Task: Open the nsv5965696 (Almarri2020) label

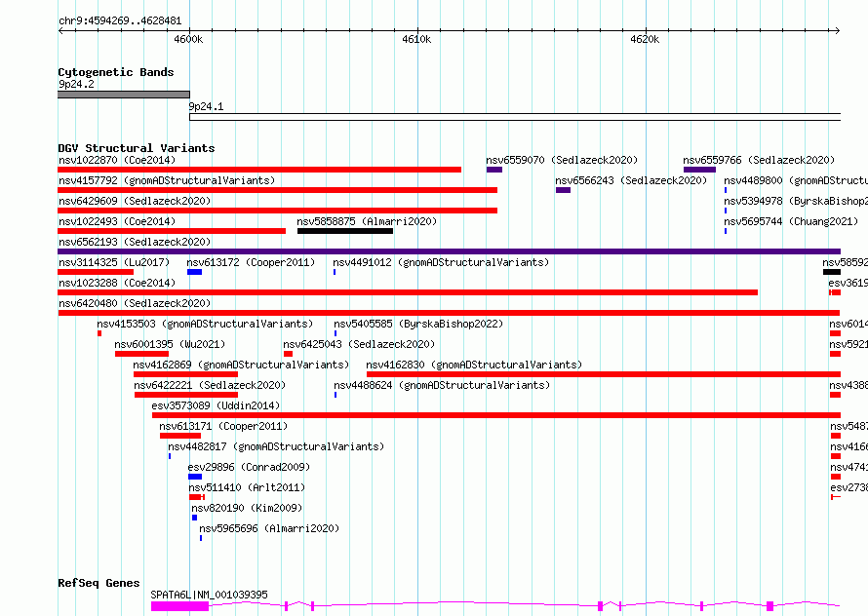Action: (269, 528)
